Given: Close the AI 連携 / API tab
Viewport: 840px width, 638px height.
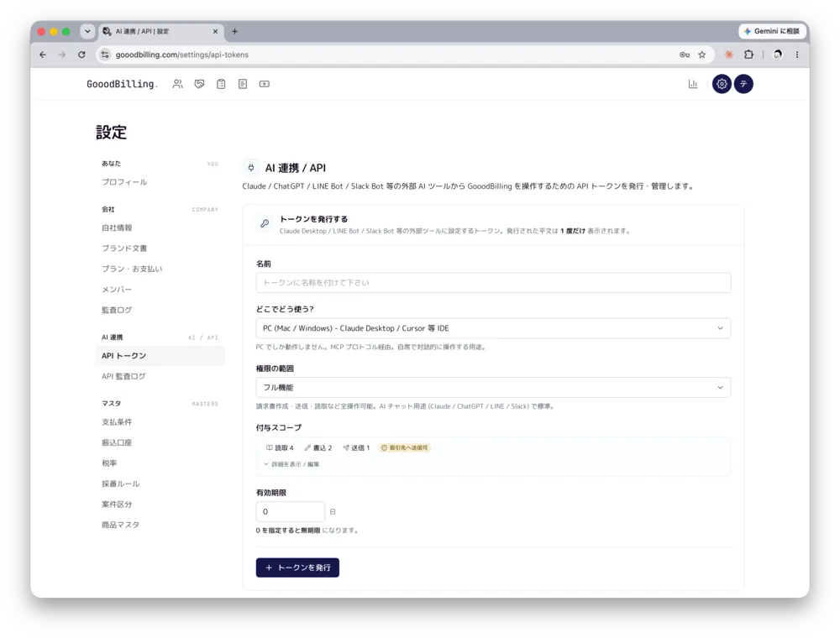Looking at the screenshot, I should coord(215,32).
